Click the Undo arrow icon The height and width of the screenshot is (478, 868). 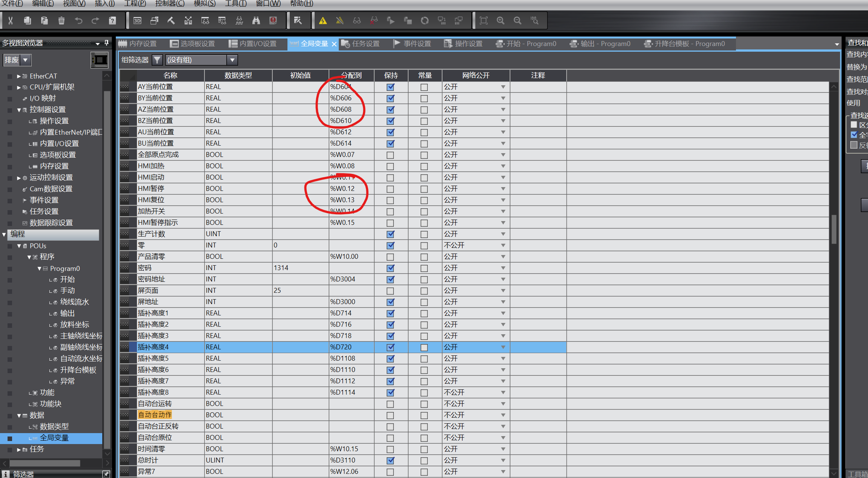point(78,20)
